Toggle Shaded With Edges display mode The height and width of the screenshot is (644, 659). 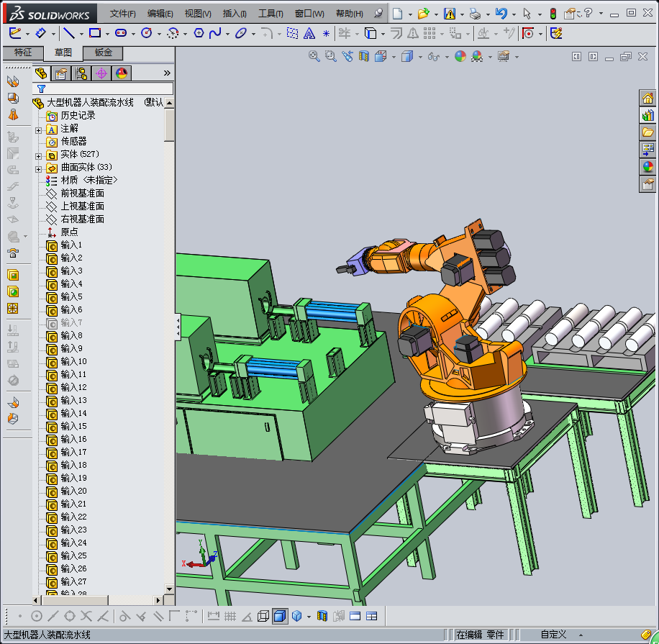280,616
